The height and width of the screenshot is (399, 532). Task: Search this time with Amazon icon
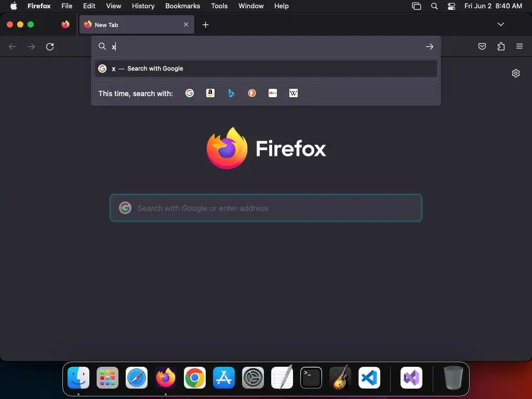click(210, 93)
